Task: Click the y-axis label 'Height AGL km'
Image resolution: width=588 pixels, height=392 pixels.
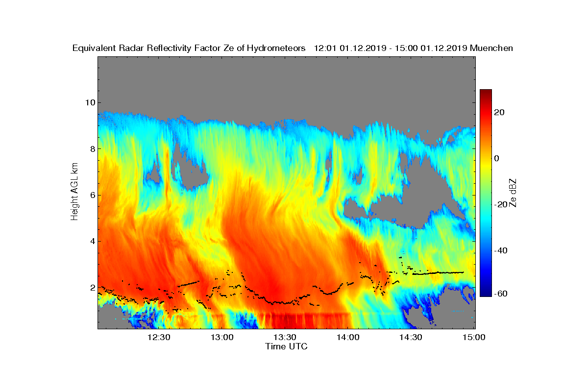Action: click(x=74, y=193)
